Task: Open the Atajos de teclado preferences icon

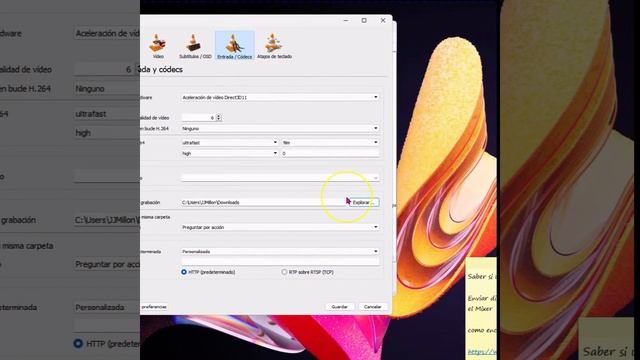Action: click(x=274, y=46)
